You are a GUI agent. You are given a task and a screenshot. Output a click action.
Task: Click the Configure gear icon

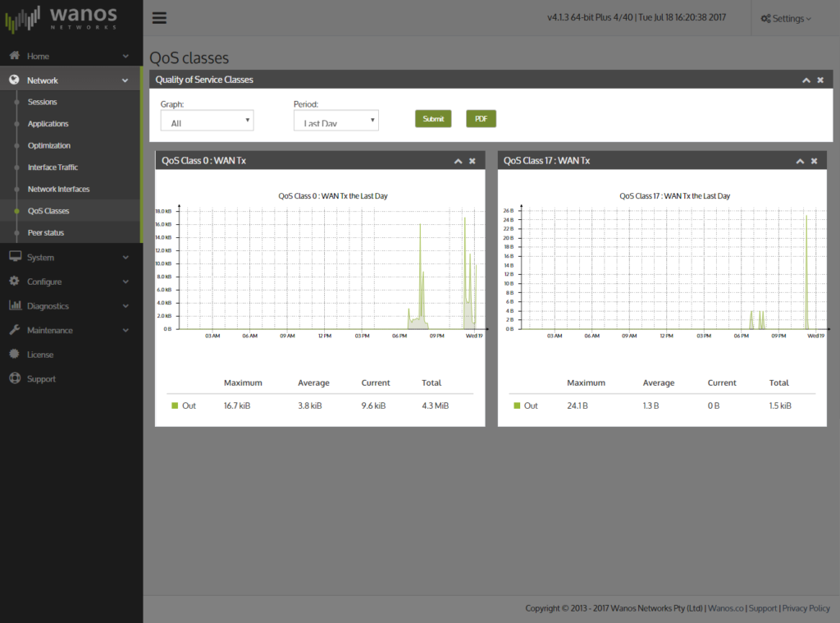[x=13, y=281]
